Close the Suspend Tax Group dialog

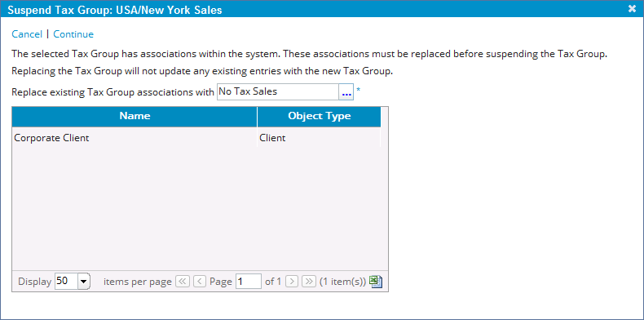[x=632, y=9]
